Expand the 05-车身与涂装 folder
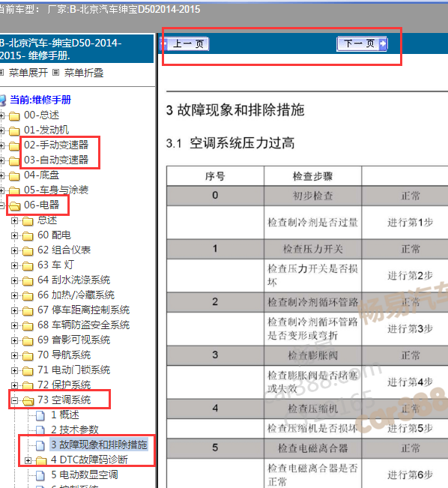This screenshot has width=448, height=488. point(1,191)
